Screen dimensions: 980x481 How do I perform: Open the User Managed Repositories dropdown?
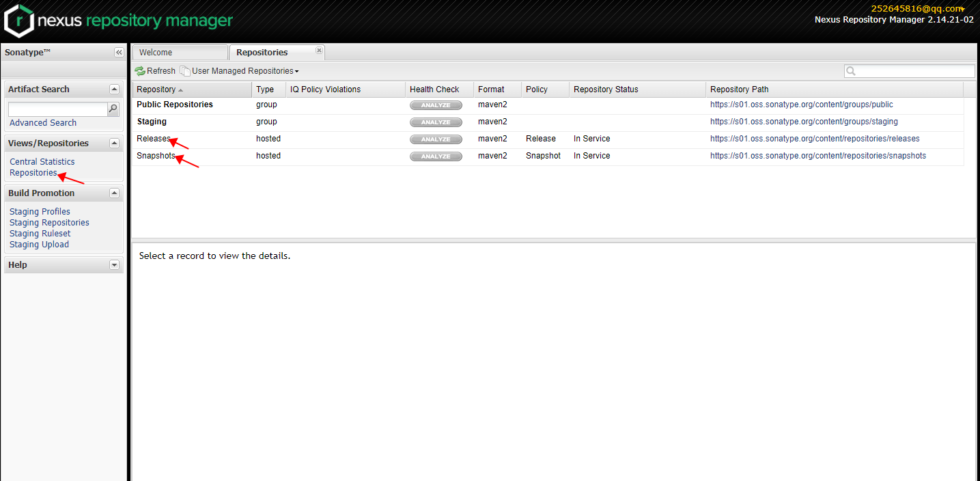pos(240,71)
